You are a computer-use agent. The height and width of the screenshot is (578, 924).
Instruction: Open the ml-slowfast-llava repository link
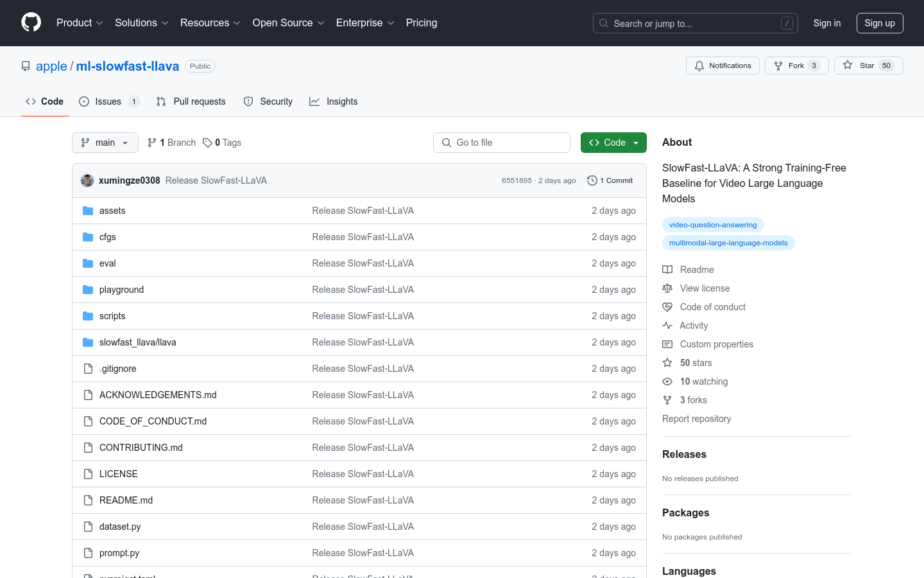(128, 66)
